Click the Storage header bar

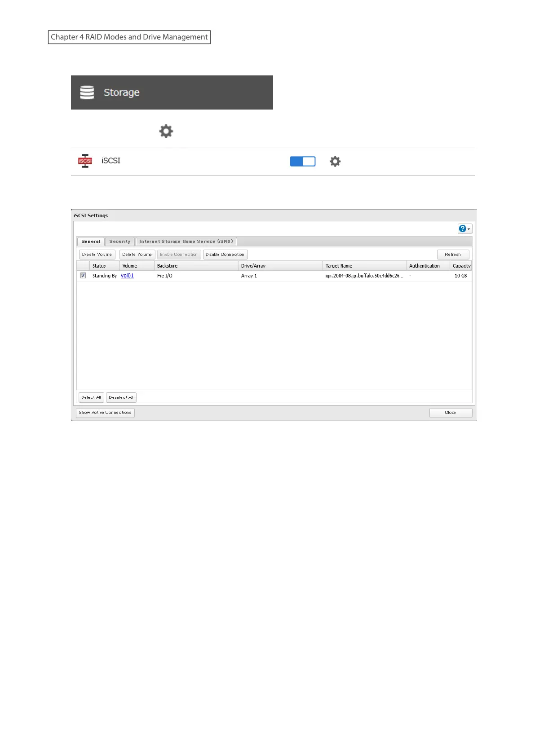coord(172,92)
